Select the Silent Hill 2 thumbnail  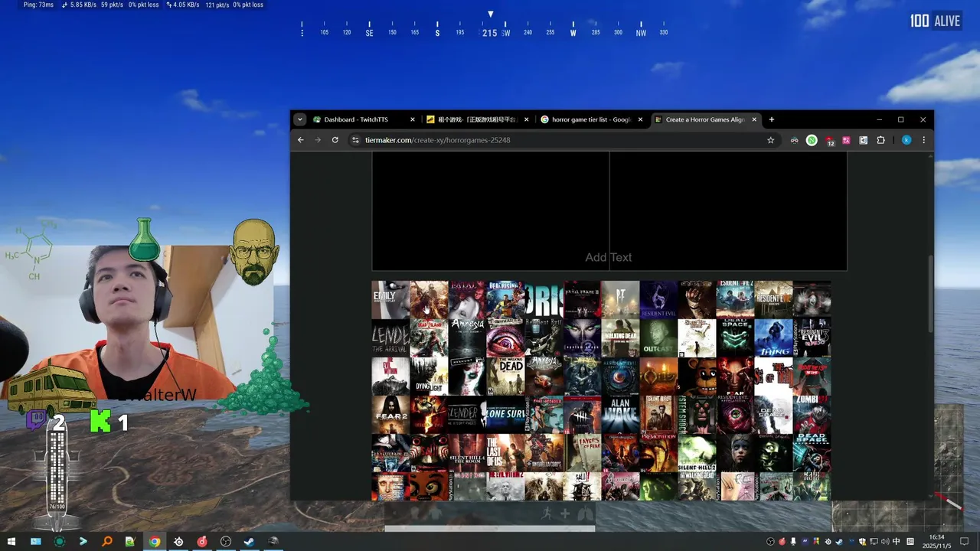coord(697,453)
